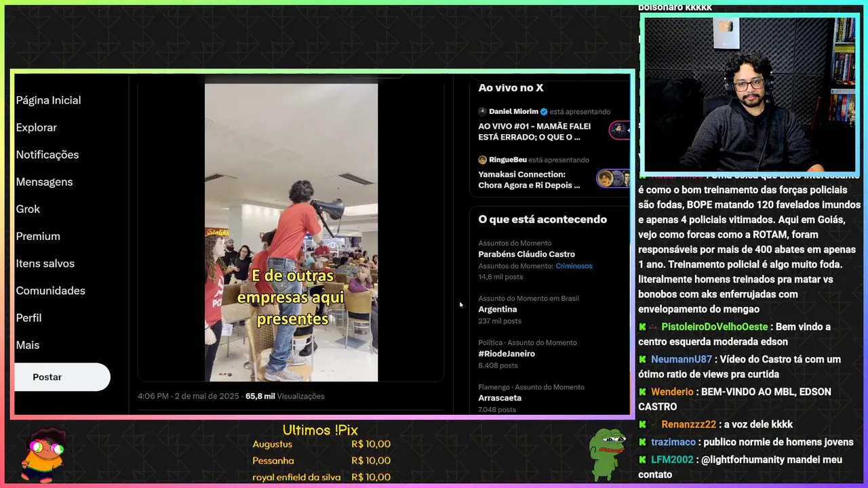Click the 8.408 posts count

(x=498, y=365)
